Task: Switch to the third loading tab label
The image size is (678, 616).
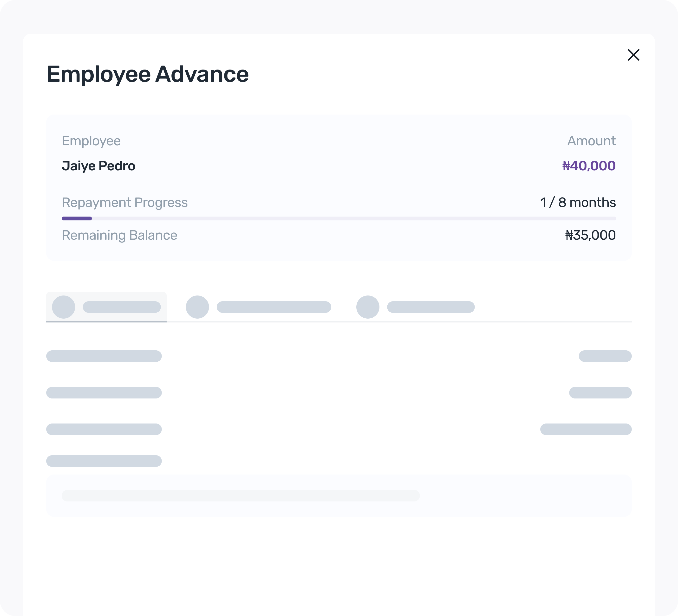Action: click(x=430, y=307)
